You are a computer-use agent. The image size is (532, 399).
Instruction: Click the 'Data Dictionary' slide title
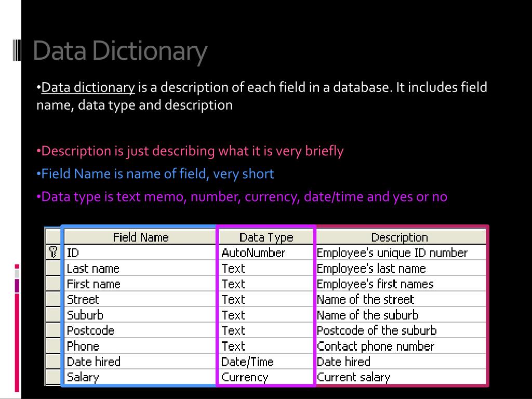point(120,51)
